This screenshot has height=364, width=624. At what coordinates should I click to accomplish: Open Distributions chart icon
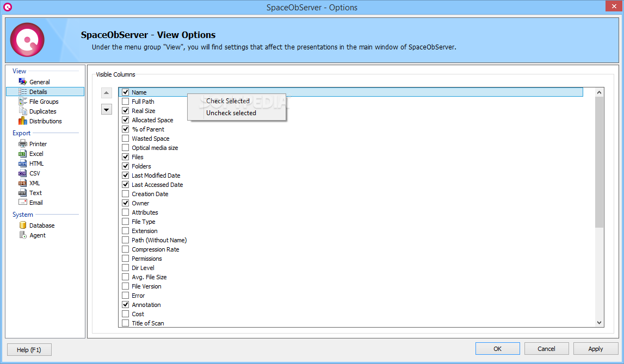[23, 121]
